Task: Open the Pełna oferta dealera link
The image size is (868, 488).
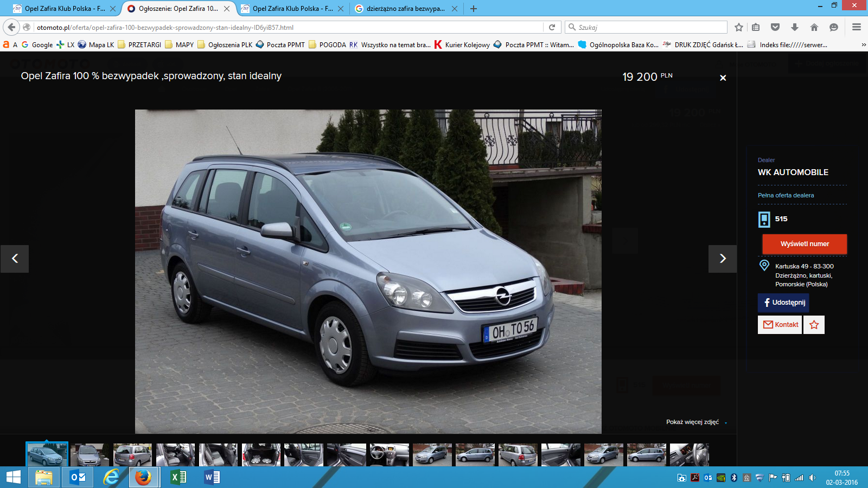Action: [x=786, y=195]
